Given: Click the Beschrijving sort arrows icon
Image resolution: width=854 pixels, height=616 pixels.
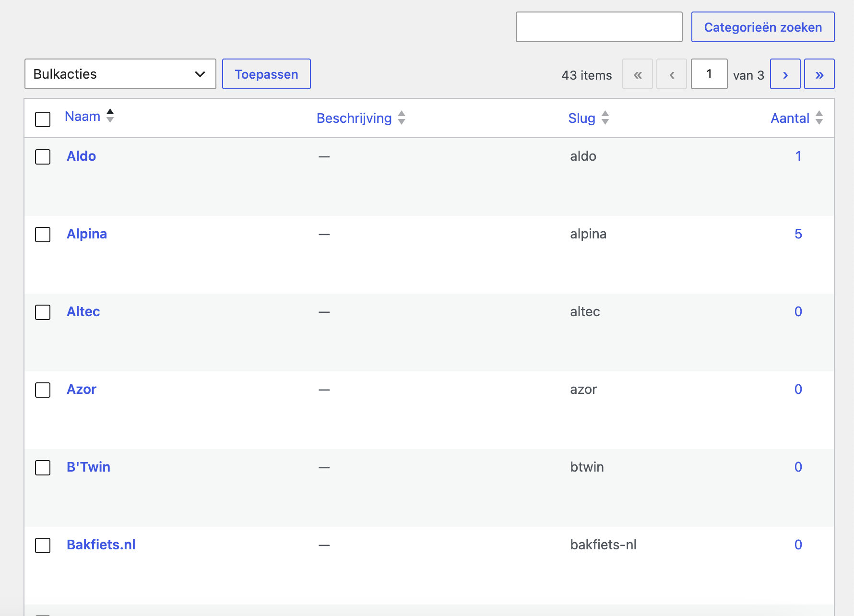Looking at the screenshot, I should (x=402, y=118).
